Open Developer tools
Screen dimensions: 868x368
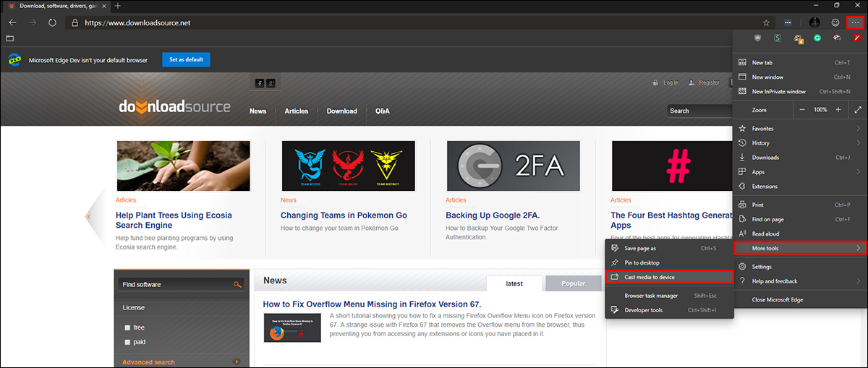(669, 310)
